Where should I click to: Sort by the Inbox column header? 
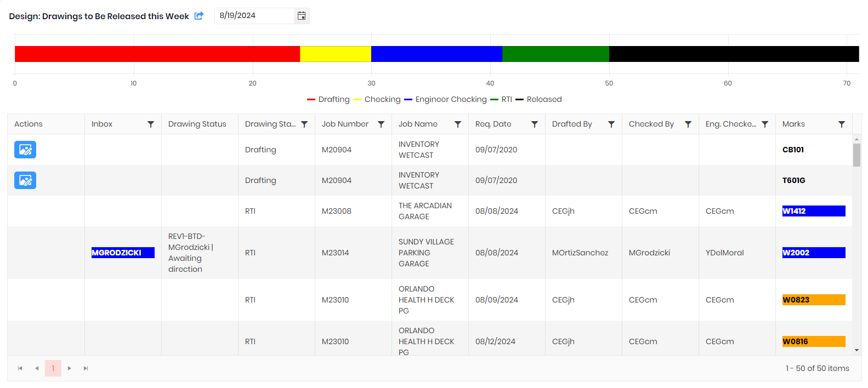[x=102, y=124]
